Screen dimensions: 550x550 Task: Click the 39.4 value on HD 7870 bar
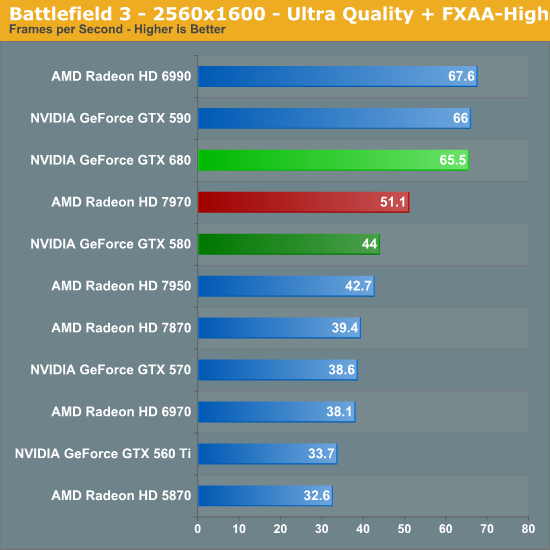pos(344,328)
